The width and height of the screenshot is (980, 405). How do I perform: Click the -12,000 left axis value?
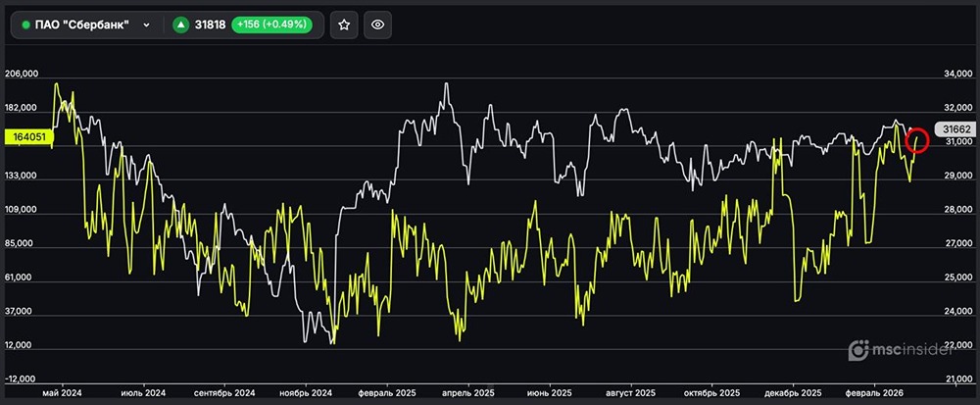pyautogui.click(x=21, y=380)
